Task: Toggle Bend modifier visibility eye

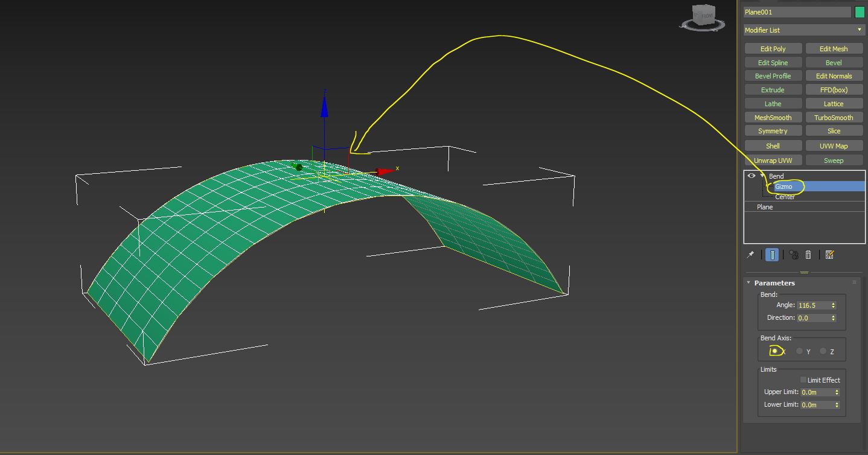Action: tap(751, 176)
